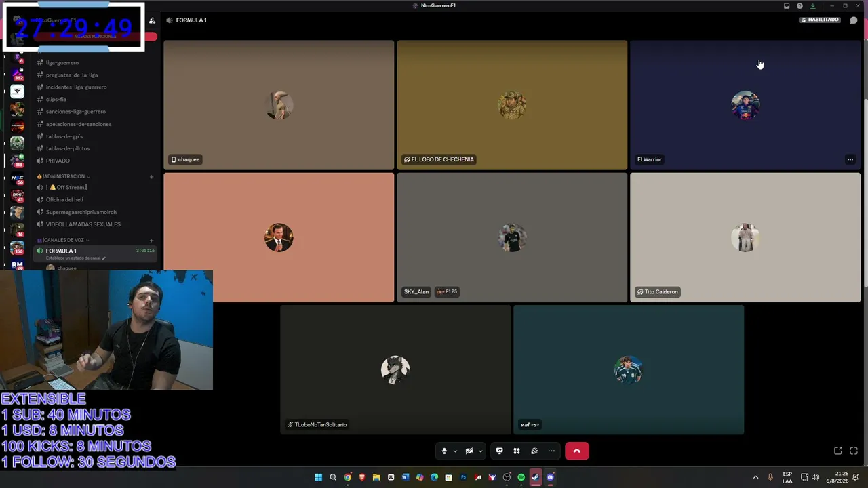The width and height of the screenshot is (868, 488).
Task: Select the chaquee participant tile
Action: point(279,105)
